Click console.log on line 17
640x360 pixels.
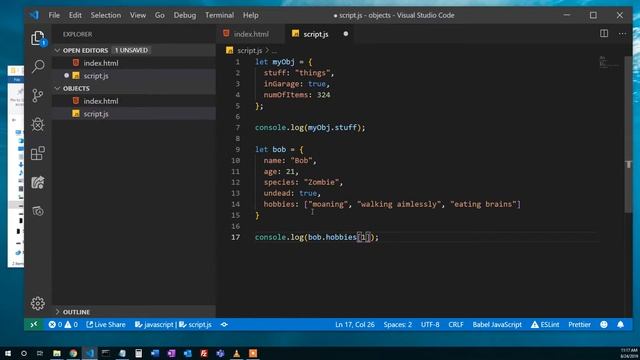(279, 237)
